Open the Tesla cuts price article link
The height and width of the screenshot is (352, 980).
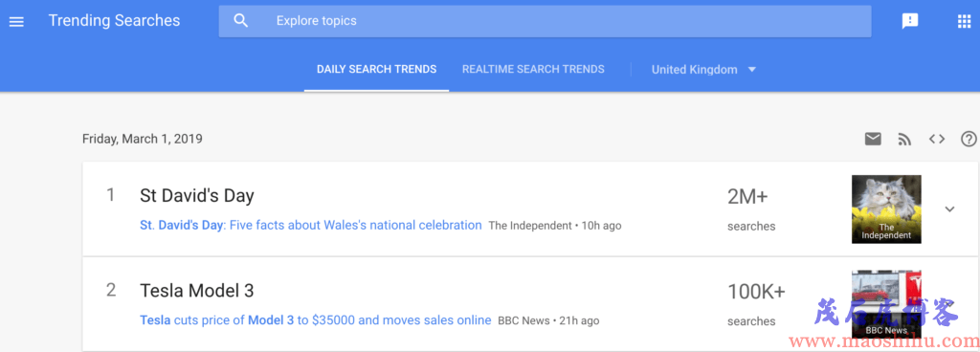[316, 320]
